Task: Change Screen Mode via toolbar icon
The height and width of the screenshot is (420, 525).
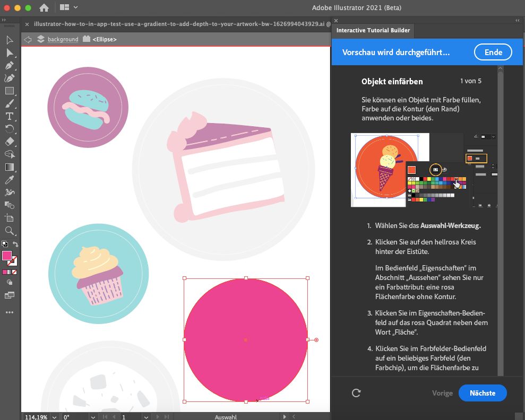Action: 10,295
